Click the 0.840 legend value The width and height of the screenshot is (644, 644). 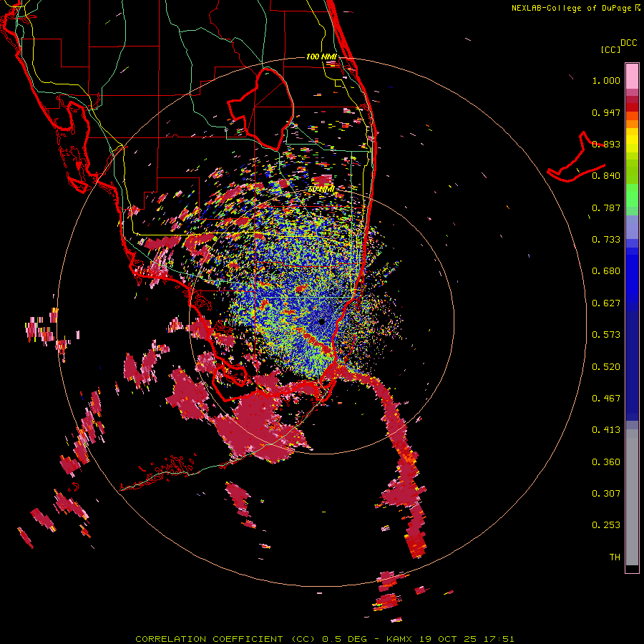click(606, 176)
